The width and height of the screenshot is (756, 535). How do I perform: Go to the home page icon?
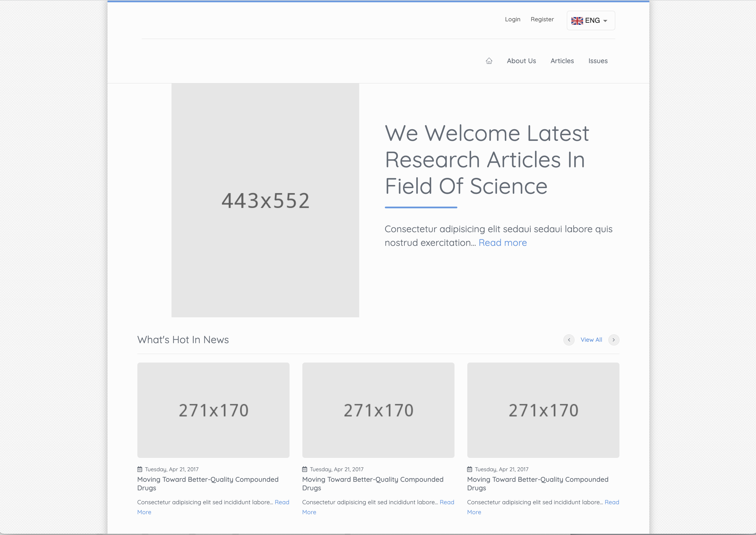click(489, 61)
